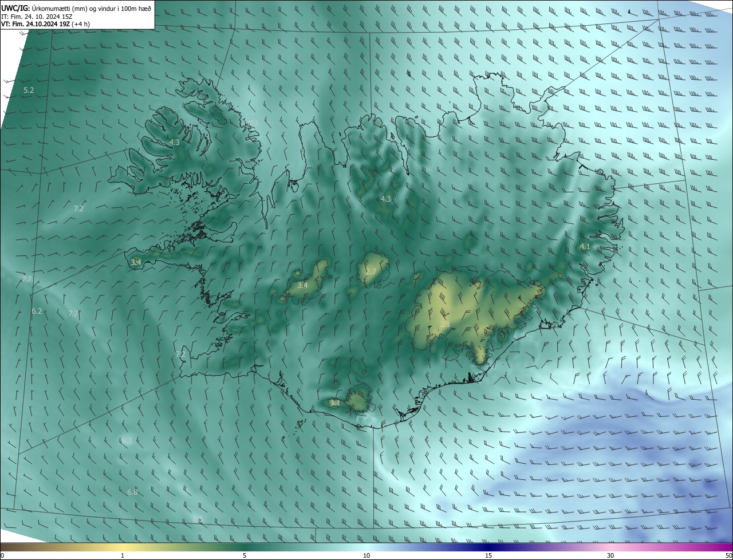Viewport: 733px width, 560px height.
Task: Click the 2.1 value on the large glacier
Action: (445, 325)
